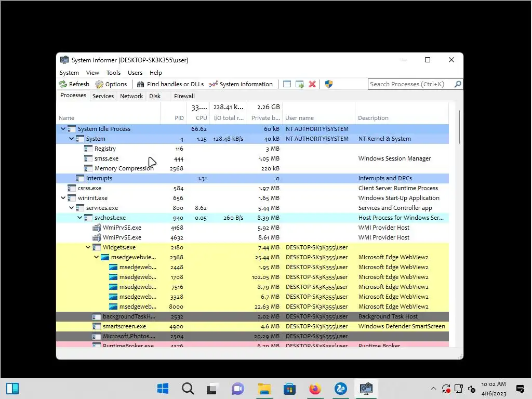Open the Widgets button on taskbar
Screen dimensions: 532x399
[x=12, y=388]
